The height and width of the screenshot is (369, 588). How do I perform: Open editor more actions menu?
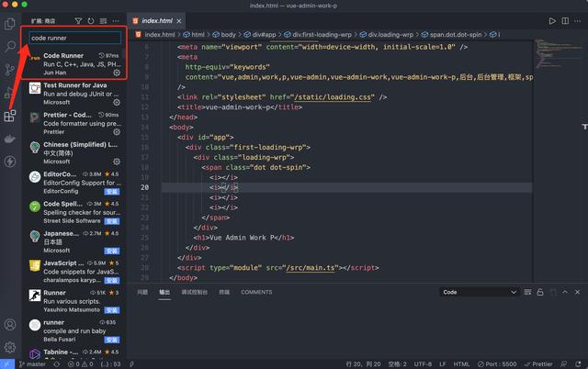point(578,21)
